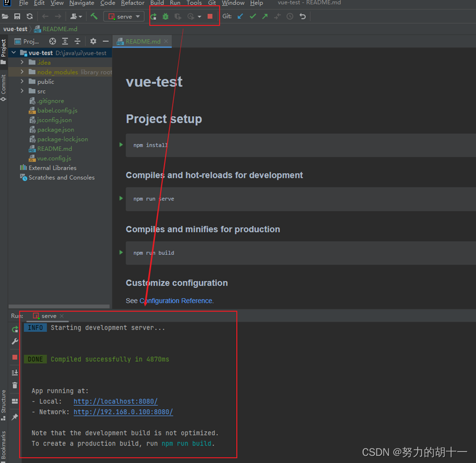
Task: Run 'npm install' gutter arrow
Action: tap(121, 145)
